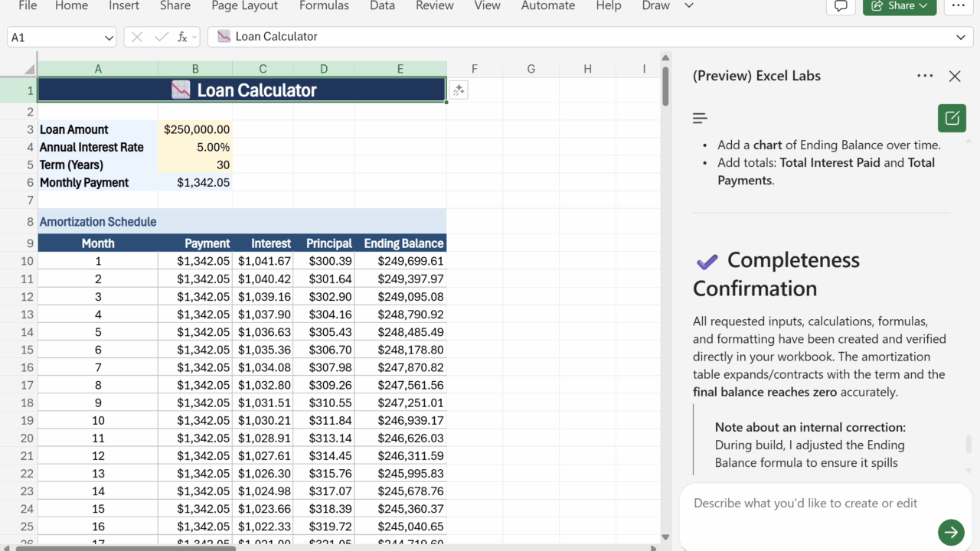
Task: Click the worksheet vertical scrollbar thumb
Action: click(665, 86)
